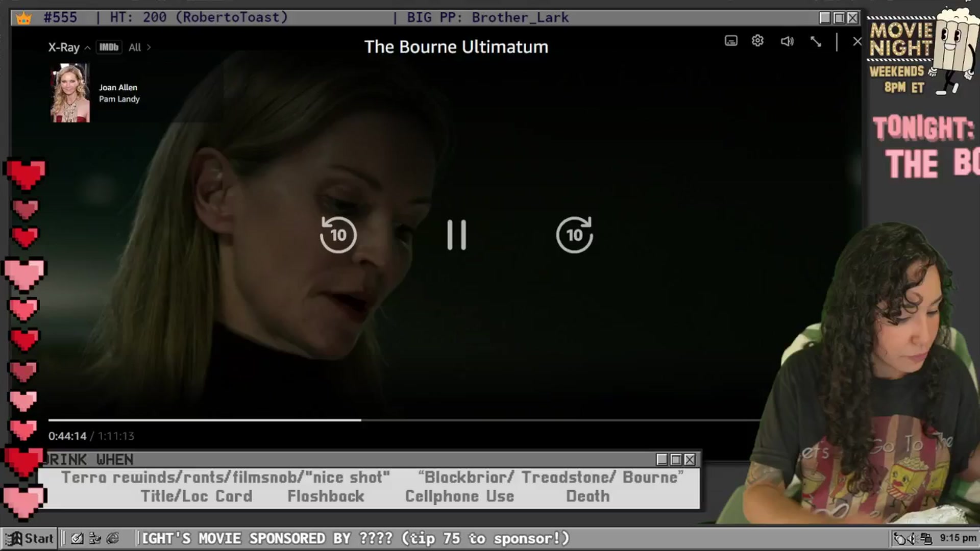
Task: Close the video player with the X
Action: 857,41
